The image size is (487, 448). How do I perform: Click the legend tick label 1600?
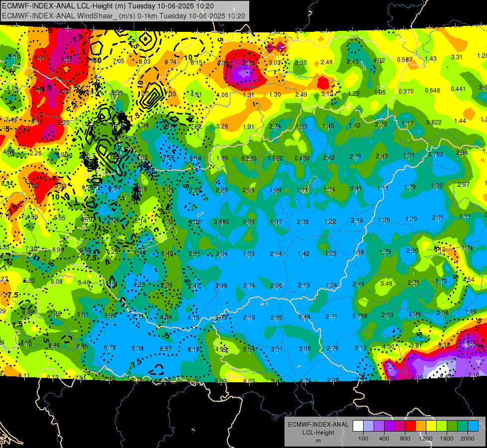447,439
